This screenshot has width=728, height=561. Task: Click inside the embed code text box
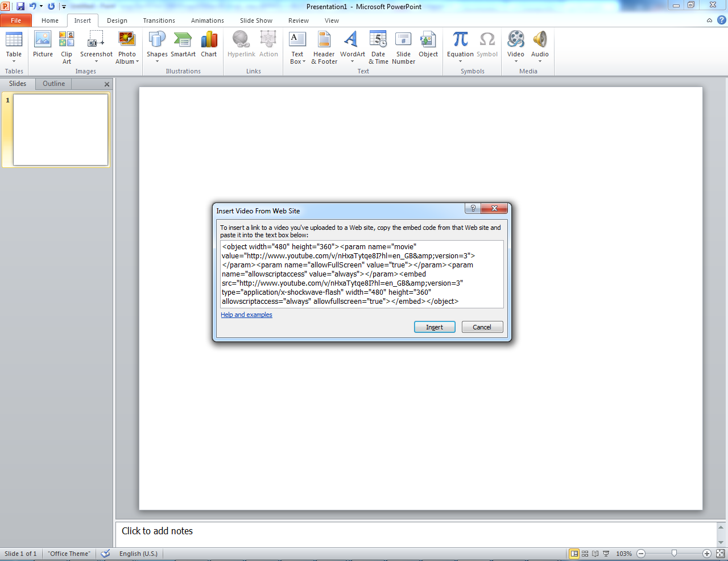click(x=362, y=274)
